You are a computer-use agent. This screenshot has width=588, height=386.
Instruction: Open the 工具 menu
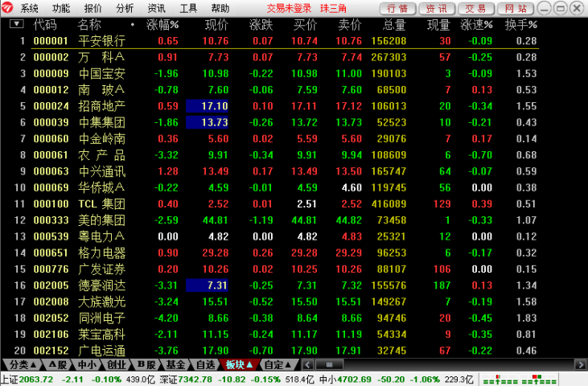[188, 8]
